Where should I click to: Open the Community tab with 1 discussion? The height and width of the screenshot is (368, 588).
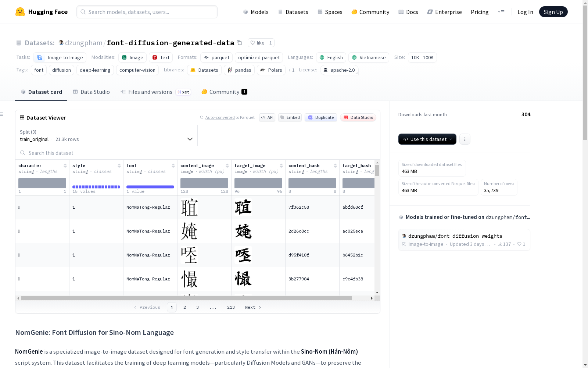[x=224, y=92]
